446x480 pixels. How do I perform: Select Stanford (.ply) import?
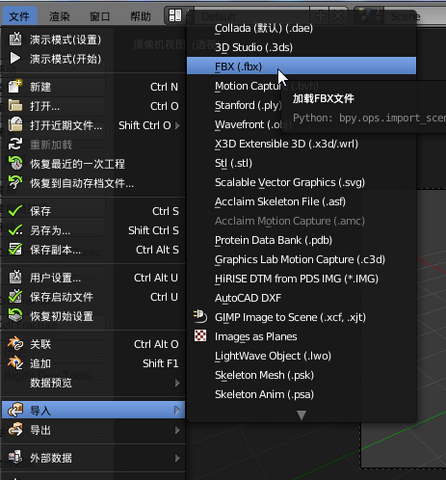tap(248, 105)
